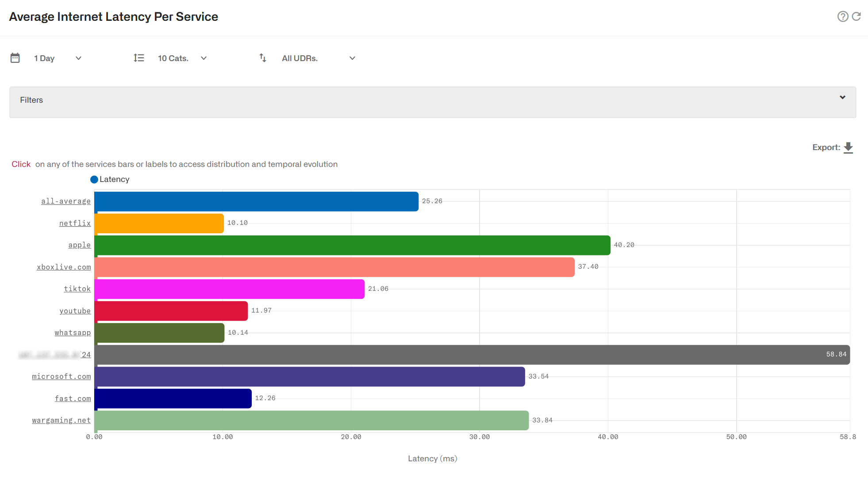Click the 21.06 value label
This screenshot has width=868, height=479.
point(378,289)
